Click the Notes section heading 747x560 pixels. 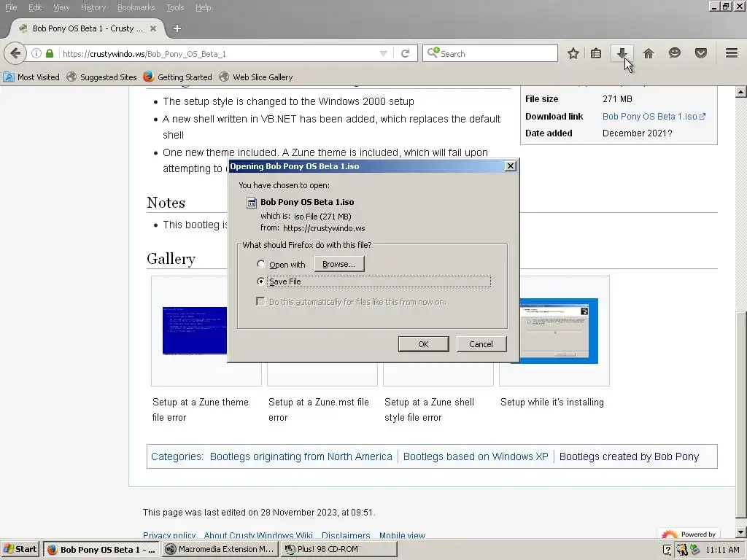166,203
